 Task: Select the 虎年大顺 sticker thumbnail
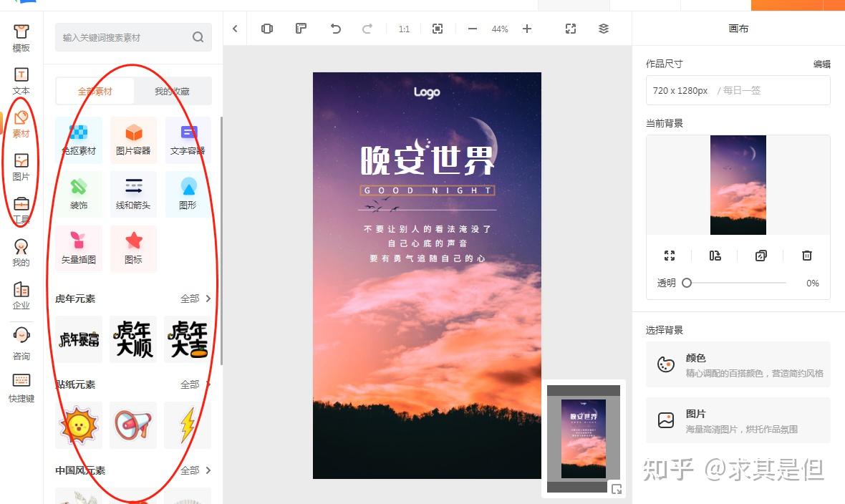pos(133,339)
